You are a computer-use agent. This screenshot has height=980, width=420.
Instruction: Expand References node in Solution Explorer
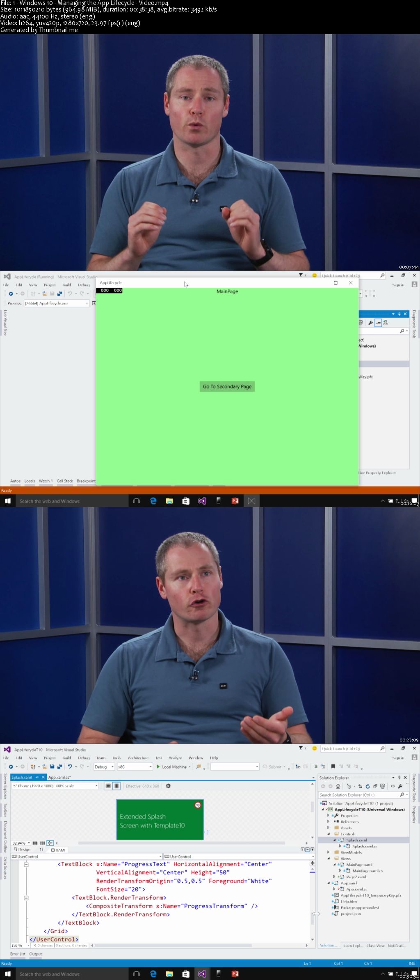(x=329, y=822)
